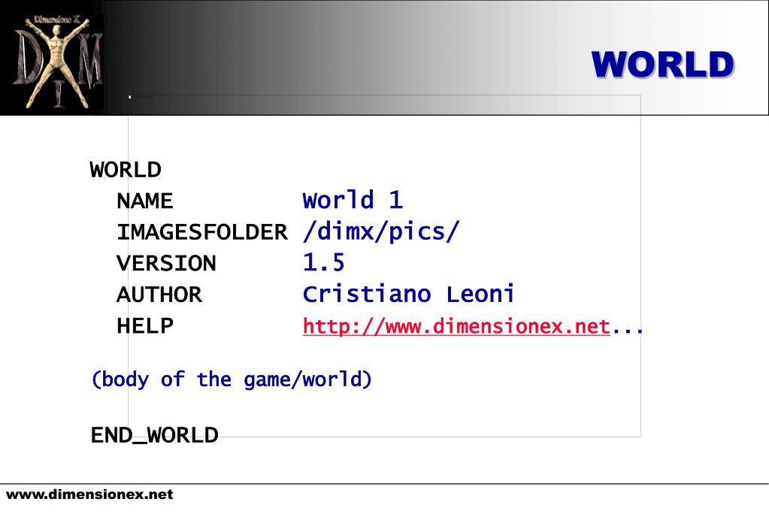Select the AUTHOR keyword

(159, 295)
